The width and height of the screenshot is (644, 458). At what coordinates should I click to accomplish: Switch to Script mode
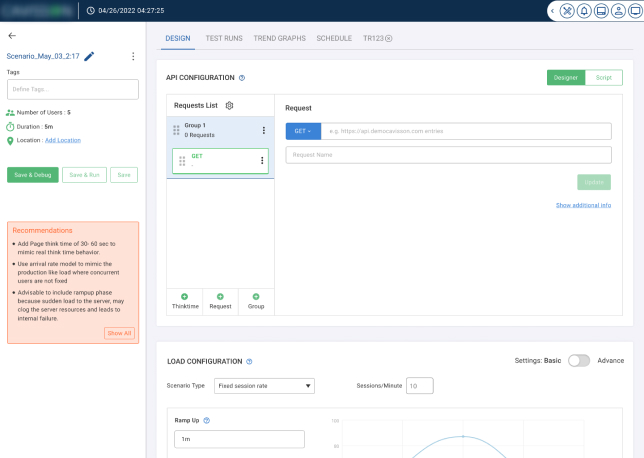pyautogui.click(x=603, y=77)
